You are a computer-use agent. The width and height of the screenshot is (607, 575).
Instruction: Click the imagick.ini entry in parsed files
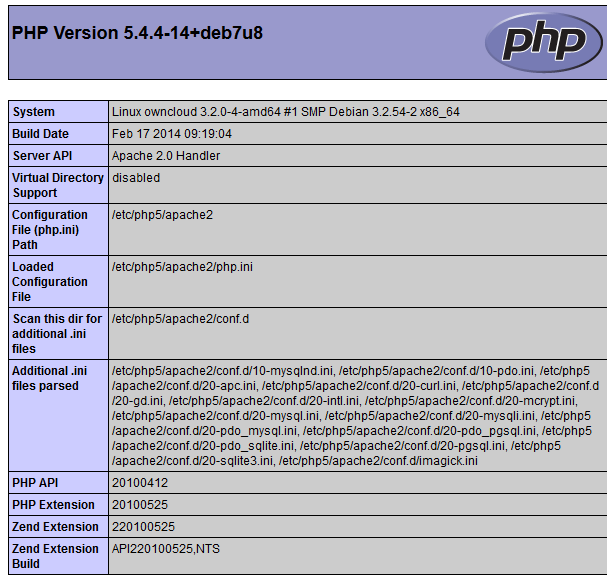pyautogui.click(x=378, y=461)
